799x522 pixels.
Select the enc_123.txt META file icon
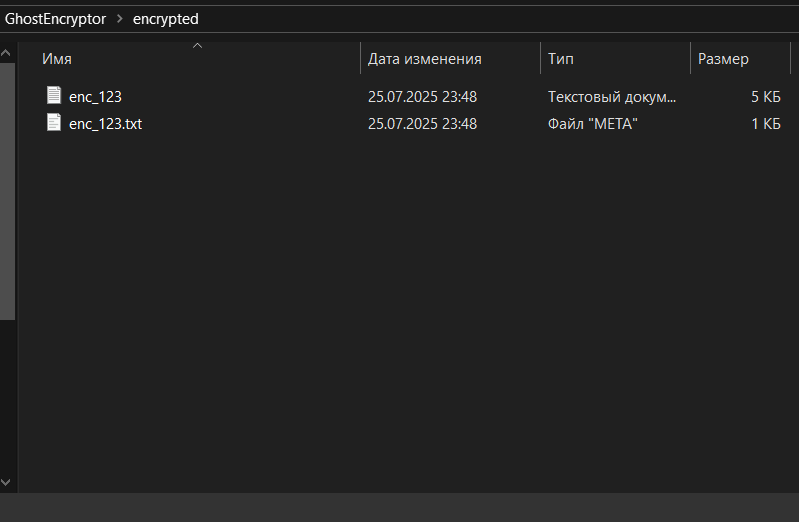click(x=54, y=122)
